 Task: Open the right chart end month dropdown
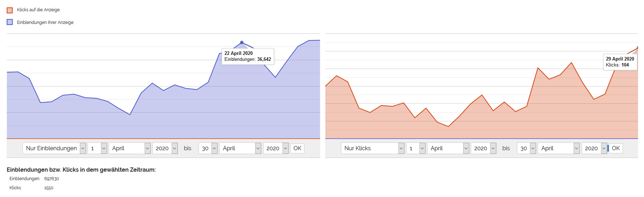(x=559, y=148)
